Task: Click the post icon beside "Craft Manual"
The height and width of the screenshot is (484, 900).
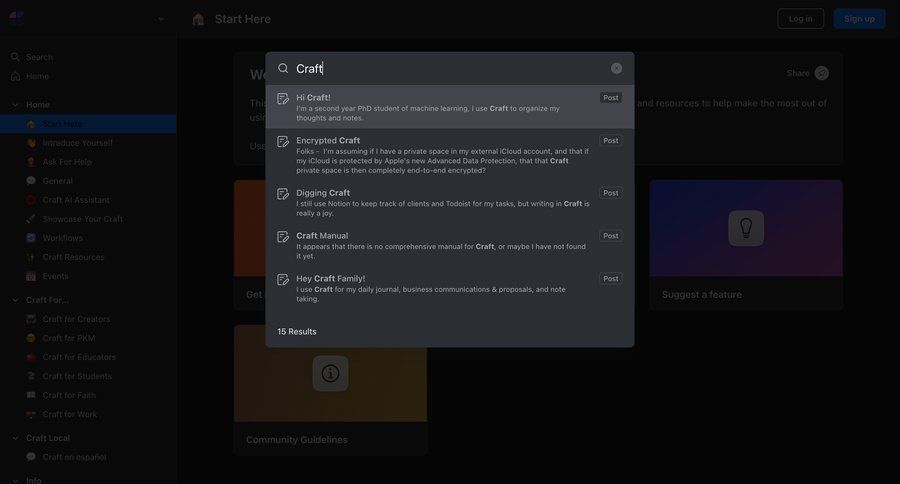Action: (283, 237)
